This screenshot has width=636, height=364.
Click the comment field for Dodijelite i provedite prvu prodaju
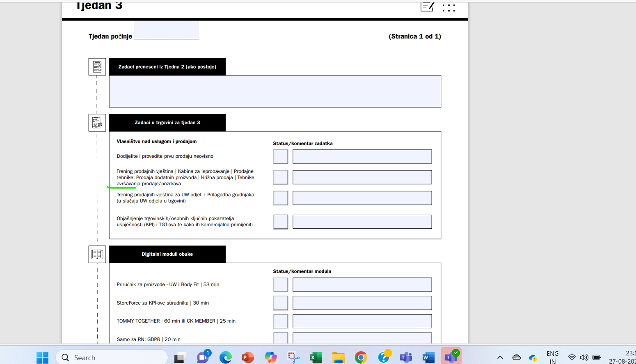pos(362,157)
